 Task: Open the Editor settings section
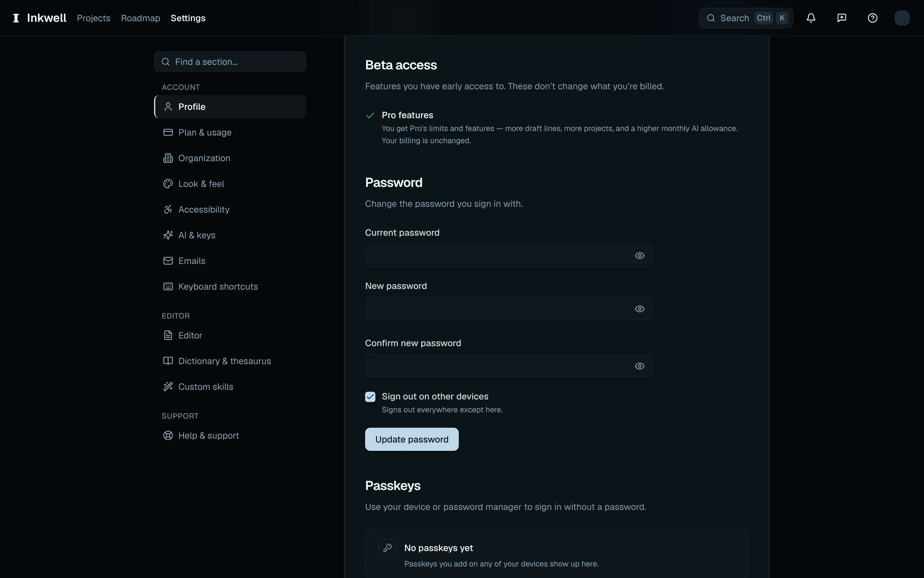[230, 335]
